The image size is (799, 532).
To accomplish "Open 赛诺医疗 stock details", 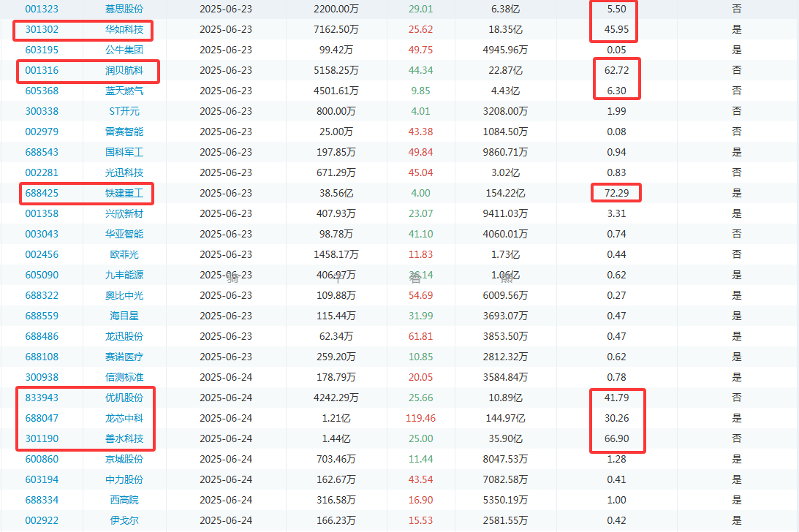I will click(x=124, y=357).
